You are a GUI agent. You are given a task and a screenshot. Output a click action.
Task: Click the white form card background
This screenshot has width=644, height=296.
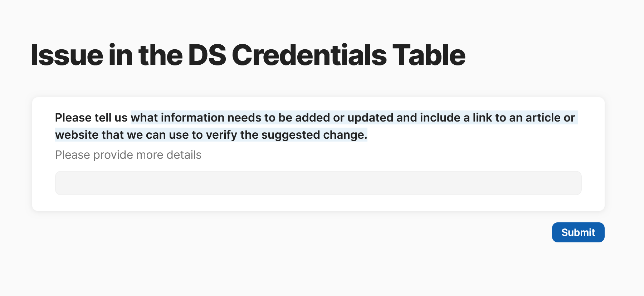pyautogui.click(x=318, y=204)
